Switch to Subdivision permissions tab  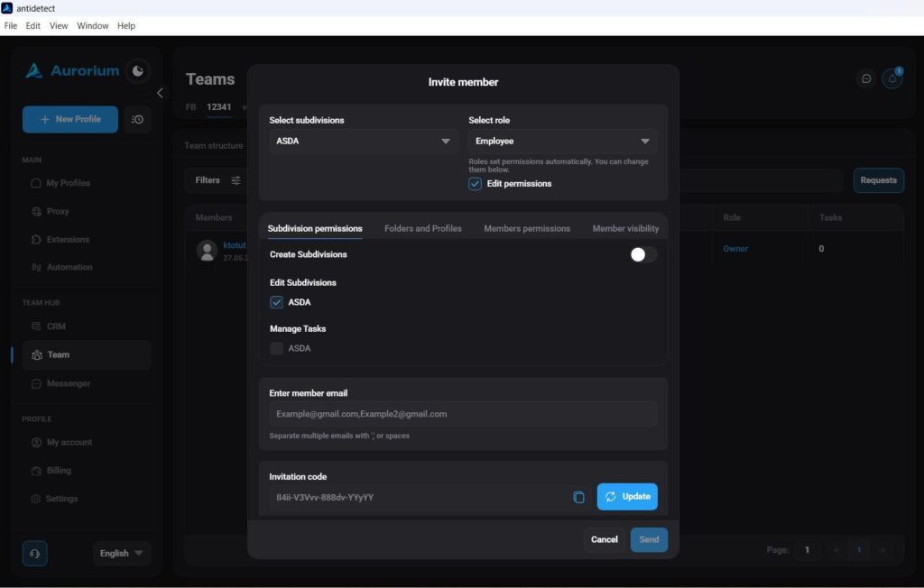315,228
